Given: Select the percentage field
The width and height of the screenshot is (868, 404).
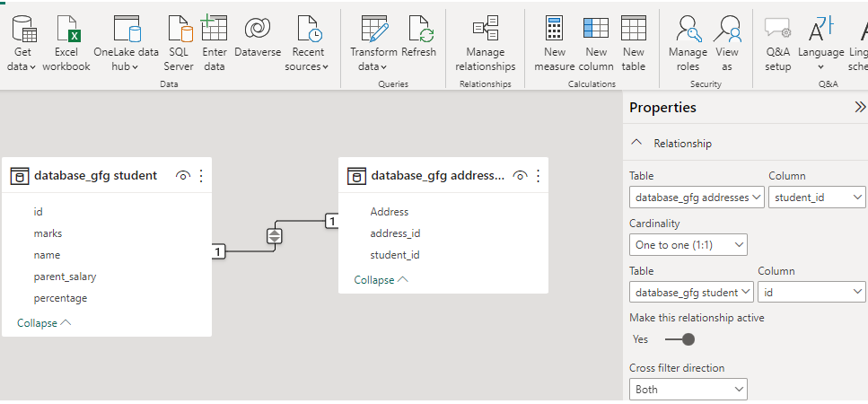Looking at the screenshot, I should [x=60, y=298].
